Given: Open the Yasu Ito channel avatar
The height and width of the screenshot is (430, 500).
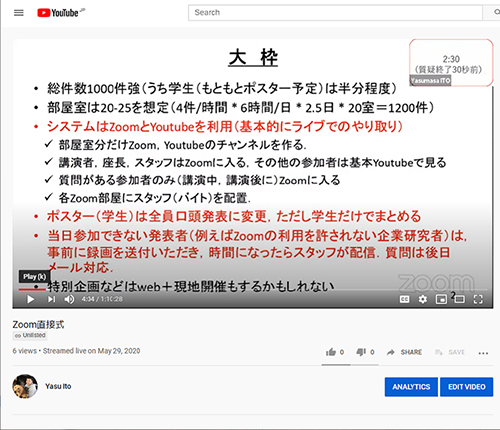Looking at the screenshot, I should tap(25, 386).
